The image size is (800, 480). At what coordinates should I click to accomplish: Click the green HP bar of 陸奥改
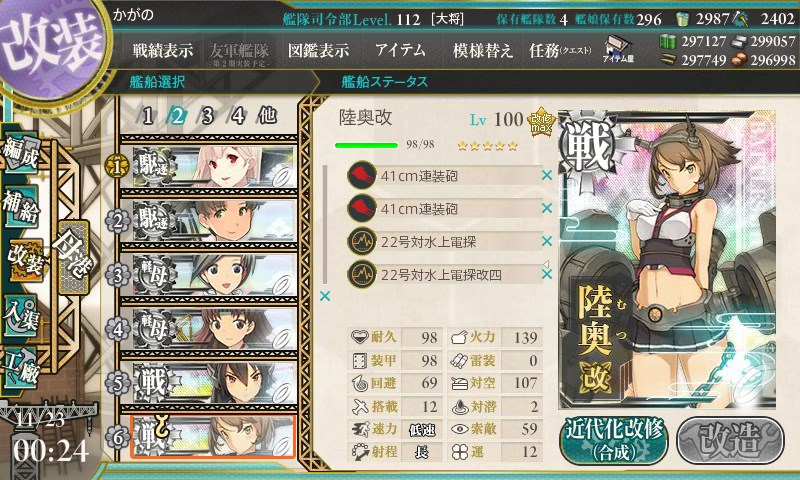click(x=366, y=145)
